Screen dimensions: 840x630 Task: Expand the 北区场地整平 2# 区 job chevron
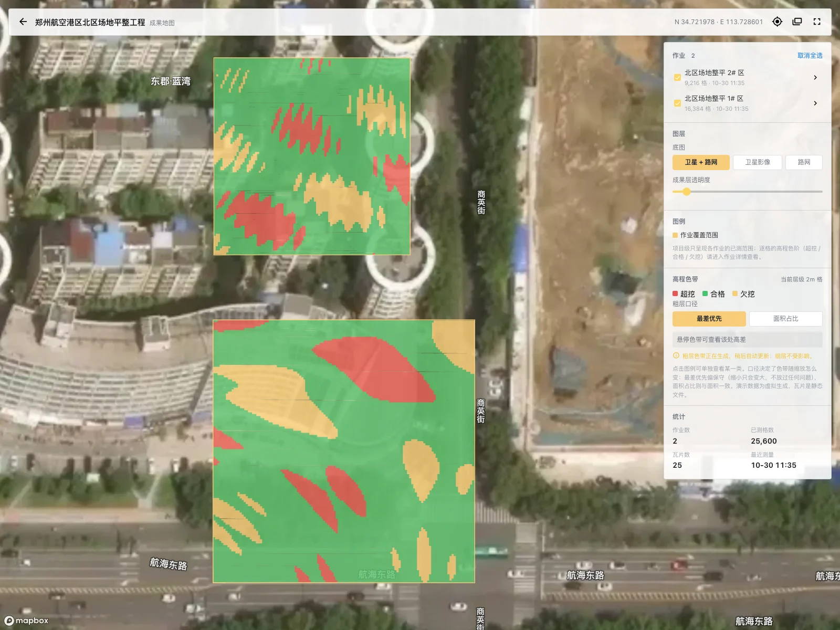(x=815, y=78)
